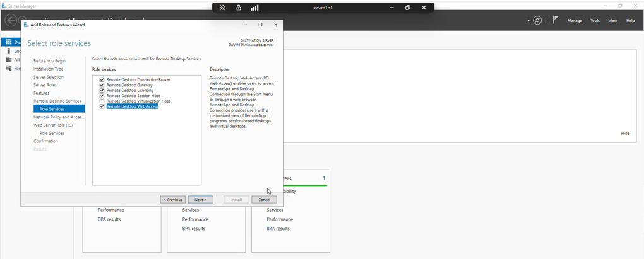Click the left tile's Performance link
Screen dimensions: 644x259
(111, 210)
